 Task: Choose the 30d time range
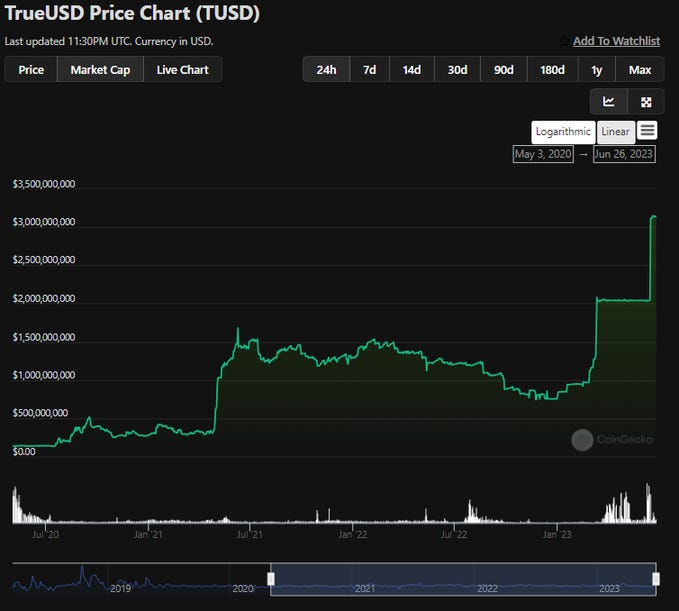(x=457, y=70)
